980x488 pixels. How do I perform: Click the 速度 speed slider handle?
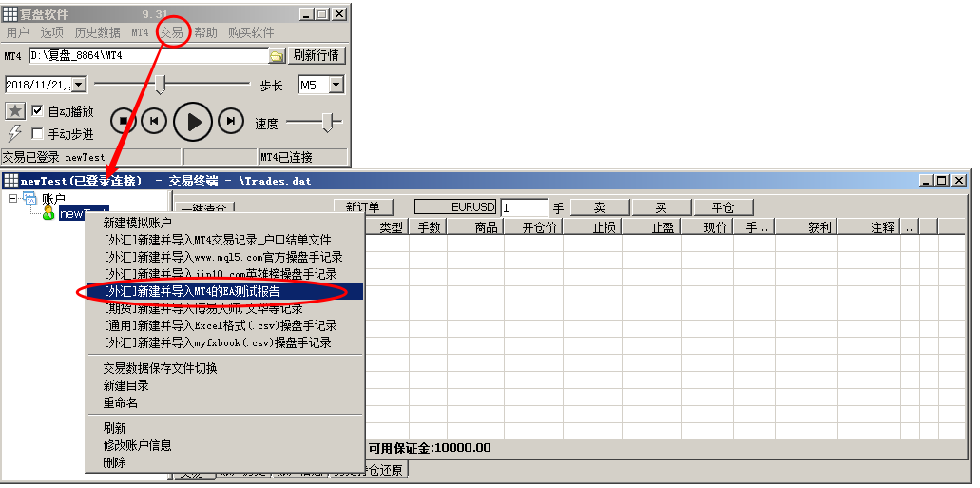click(x=328, y=122)
